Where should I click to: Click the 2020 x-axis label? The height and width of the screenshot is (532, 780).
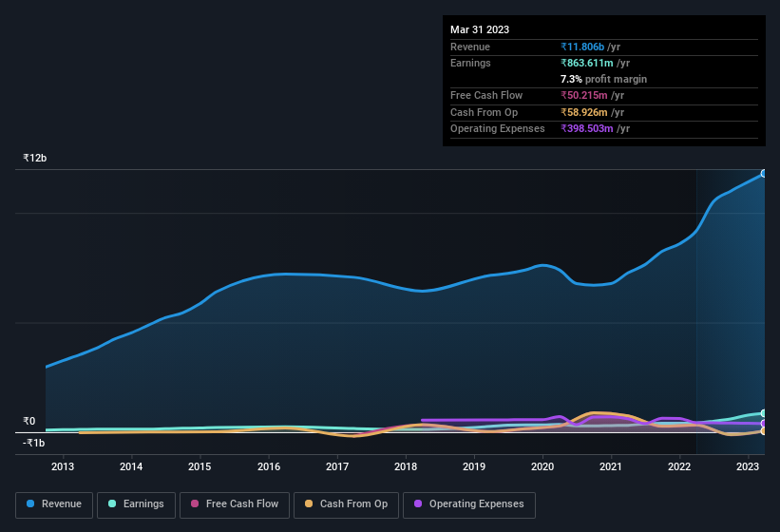[542, 466]
